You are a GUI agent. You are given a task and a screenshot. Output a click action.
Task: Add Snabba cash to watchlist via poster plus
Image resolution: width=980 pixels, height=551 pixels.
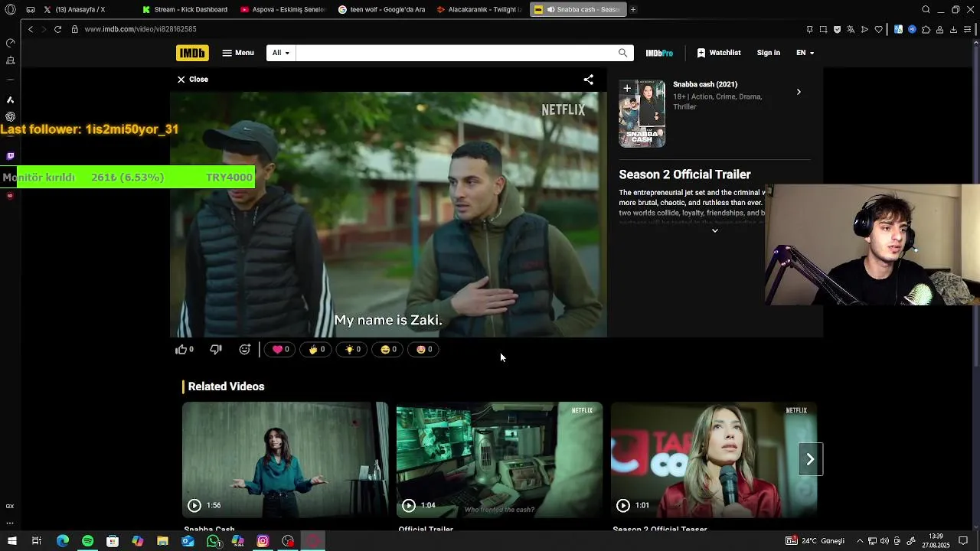[627, 88]
